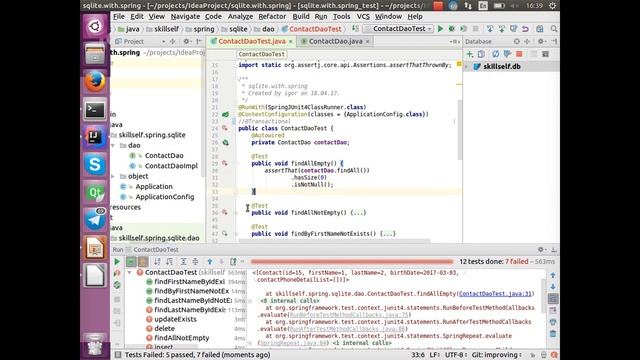The height and width of the screenshot is (360, 640).
Task: Open the Refactor menu
Action: click(272, 16)
